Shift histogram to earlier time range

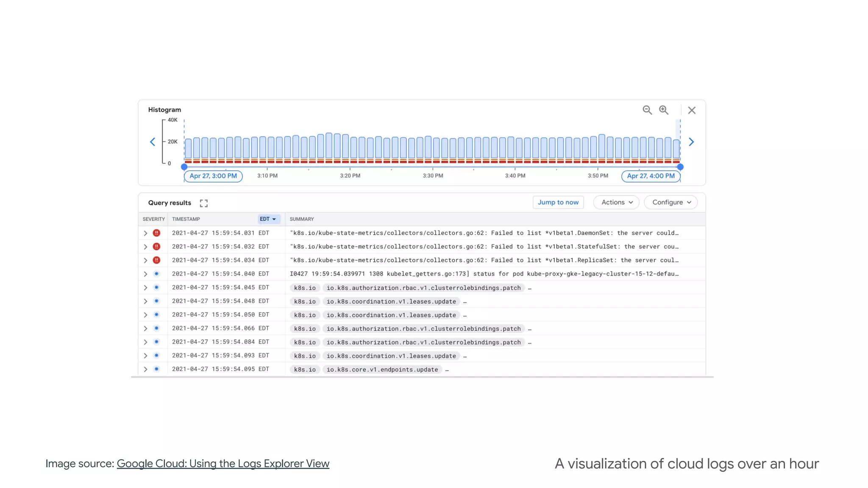click(x=153, y=142)
